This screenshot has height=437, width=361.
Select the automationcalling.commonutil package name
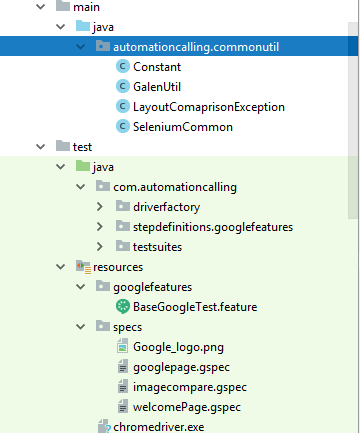pos(196,47)
